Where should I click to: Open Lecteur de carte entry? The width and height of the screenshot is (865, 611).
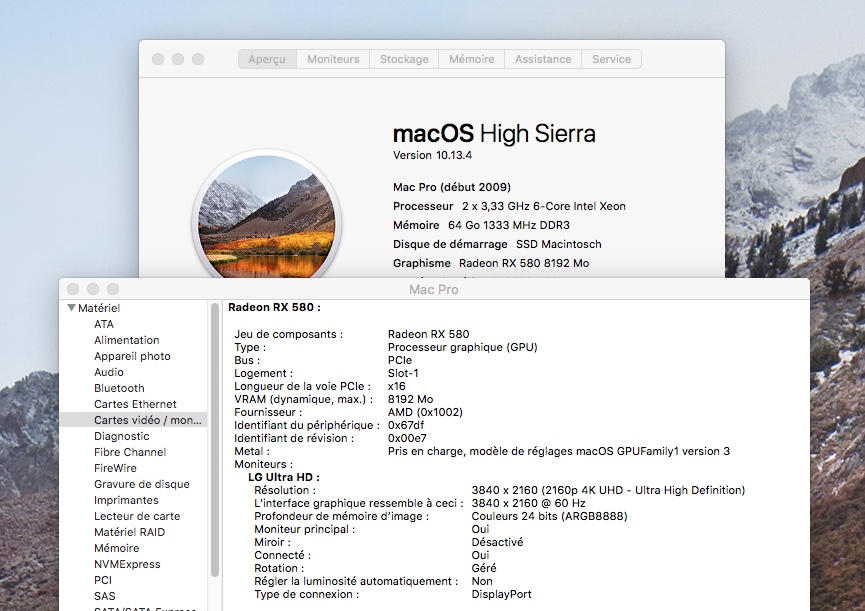137,516
